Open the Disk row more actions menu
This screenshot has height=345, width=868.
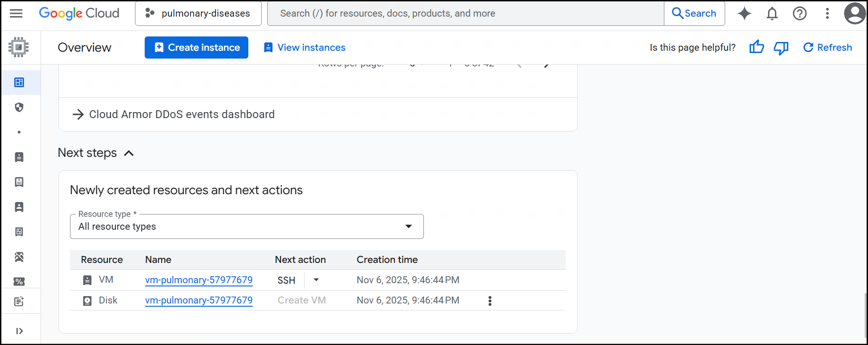[490, 301]
